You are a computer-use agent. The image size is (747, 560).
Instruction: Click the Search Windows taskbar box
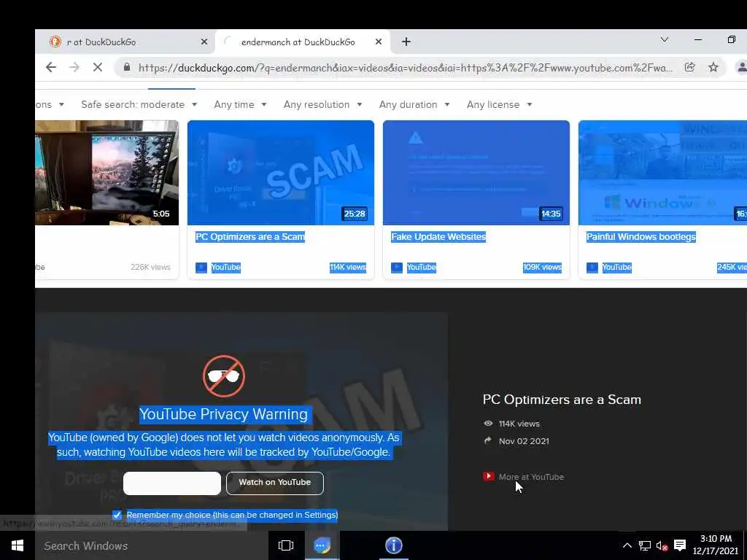(152, 545)
